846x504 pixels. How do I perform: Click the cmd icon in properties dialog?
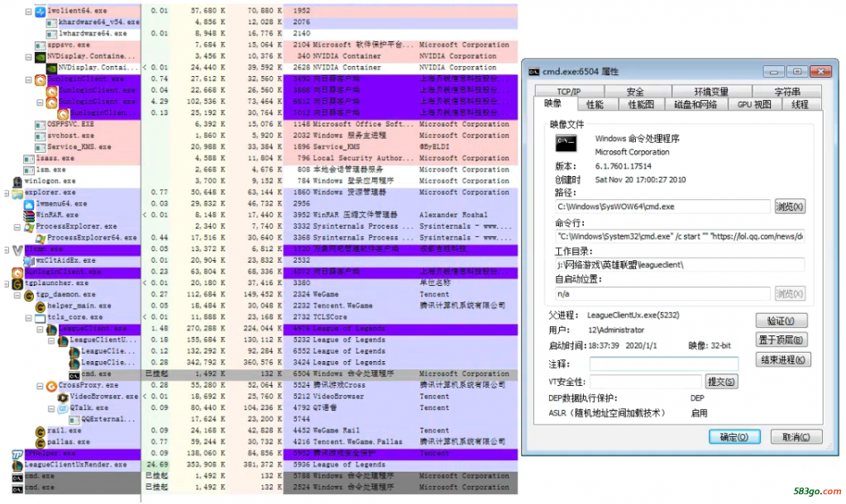[566, 143]
